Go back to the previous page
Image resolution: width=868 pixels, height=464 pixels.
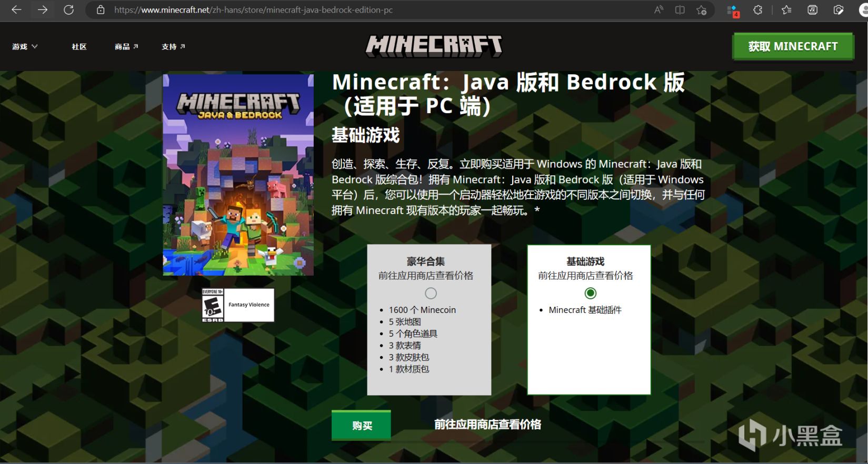(16, 10)
